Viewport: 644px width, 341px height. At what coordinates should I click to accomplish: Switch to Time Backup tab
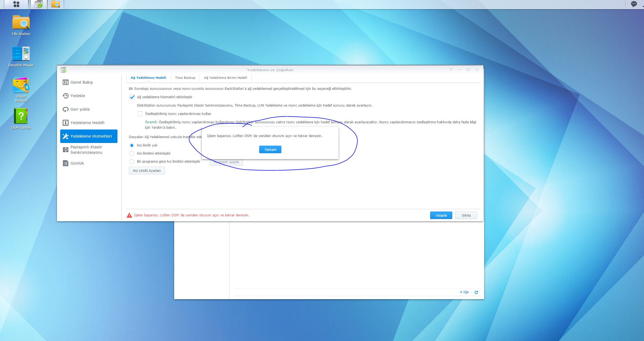(x=185, y=78)
